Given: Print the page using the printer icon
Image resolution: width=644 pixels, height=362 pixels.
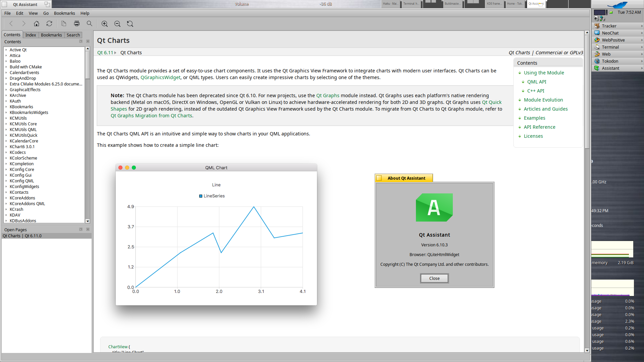Looking at the screenshot, I should (x=77, y=23).
